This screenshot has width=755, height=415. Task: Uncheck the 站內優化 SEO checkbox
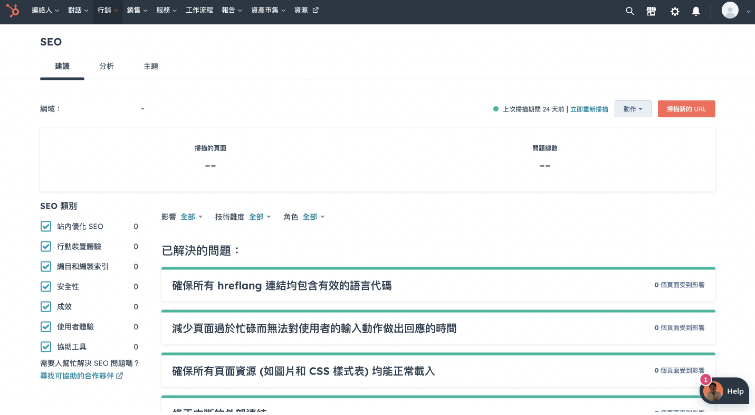[x=46, y=226]
